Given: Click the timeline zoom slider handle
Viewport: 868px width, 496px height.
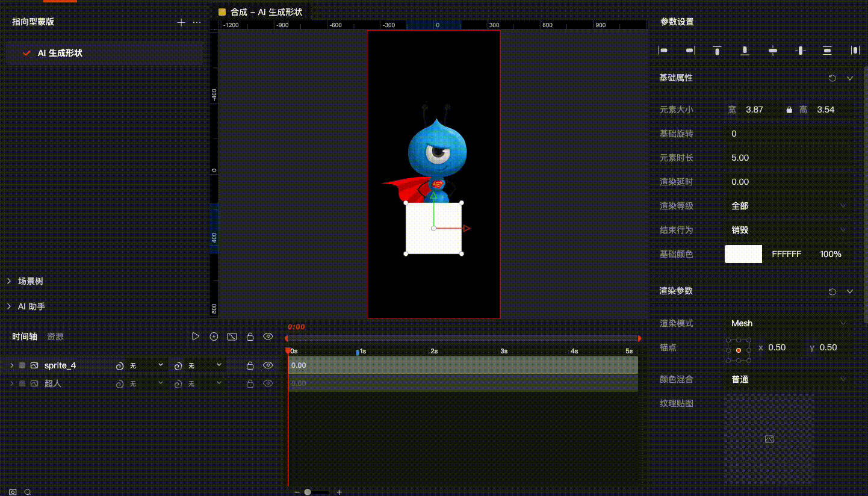Looking at the screenshot, I should 308,492.
